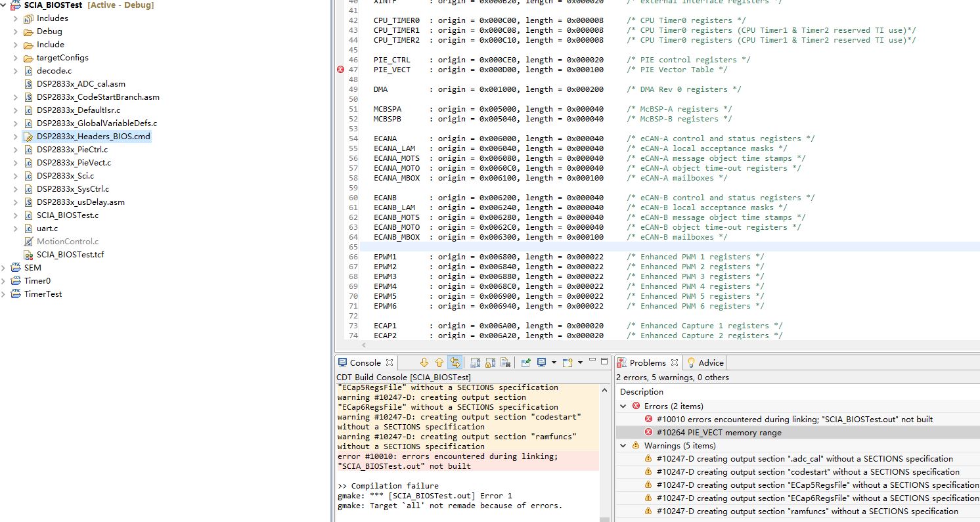Viewport: 980px width, 522px height.
Task: Click the DSP2833x_ADC_cal.asm file icon
Action: (28, 84)
